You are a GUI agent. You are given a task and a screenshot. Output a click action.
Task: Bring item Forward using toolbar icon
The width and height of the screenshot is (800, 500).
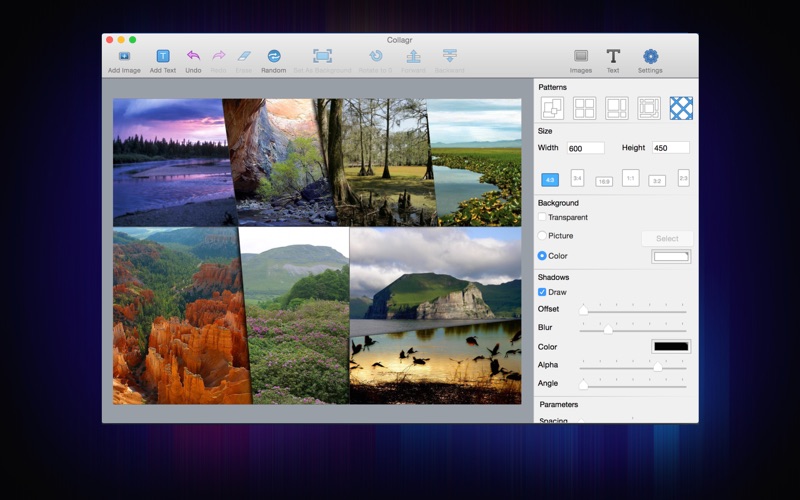click(413, 56)
